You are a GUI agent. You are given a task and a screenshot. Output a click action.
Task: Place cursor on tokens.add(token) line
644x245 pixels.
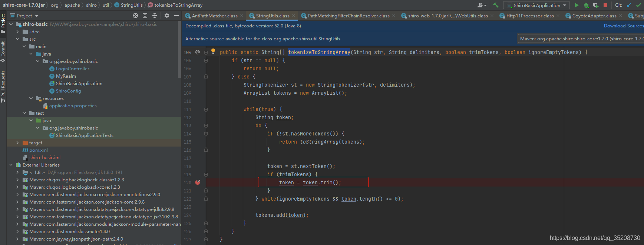(x=282, y=215)
